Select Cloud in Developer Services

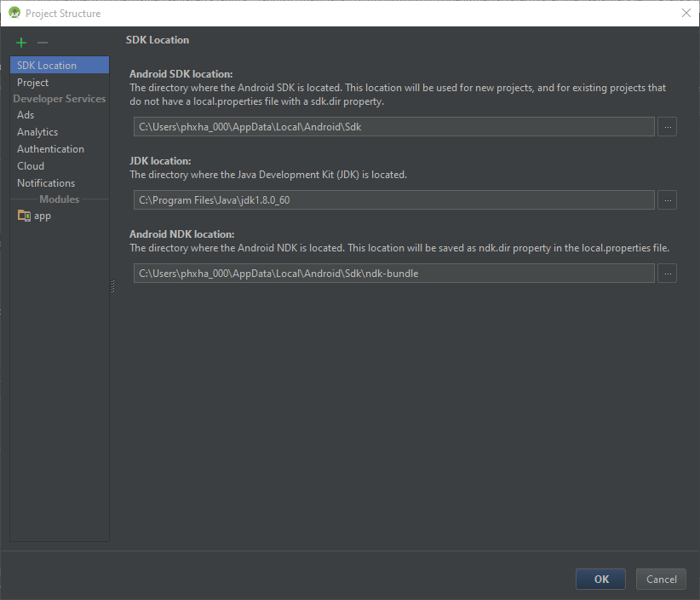[x=31, y=166]
